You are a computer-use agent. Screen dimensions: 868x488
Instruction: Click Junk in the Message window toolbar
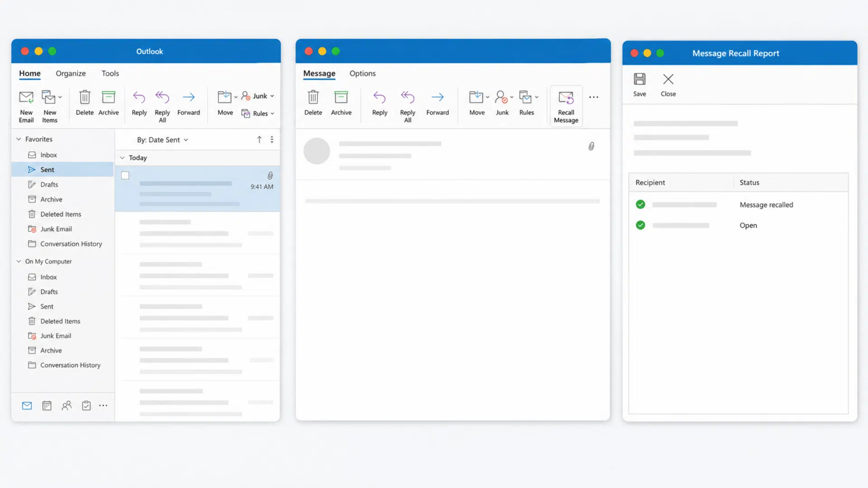tap(502, 103)
